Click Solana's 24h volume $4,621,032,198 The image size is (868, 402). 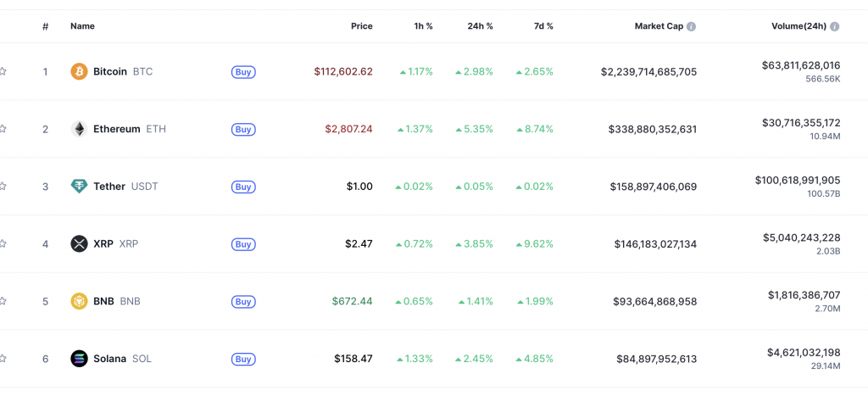(804, 352)
